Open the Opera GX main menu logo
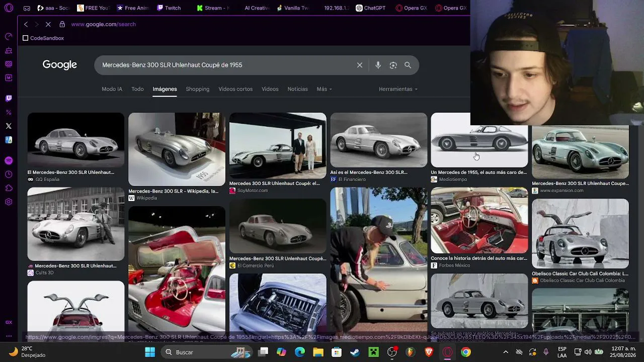 coord(9,8)
